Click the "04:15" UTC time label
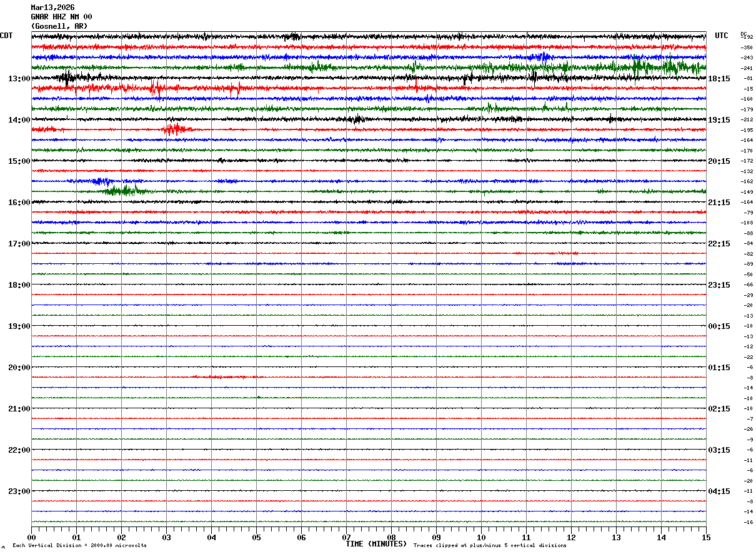 click(719, 491)
